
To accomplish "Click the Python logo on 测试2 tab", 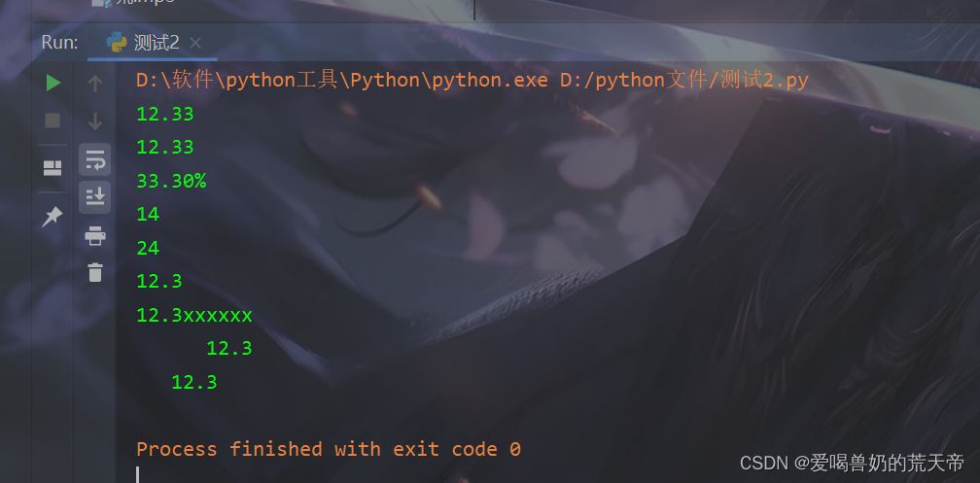I will pyautogui.click(x=117, y=43).
